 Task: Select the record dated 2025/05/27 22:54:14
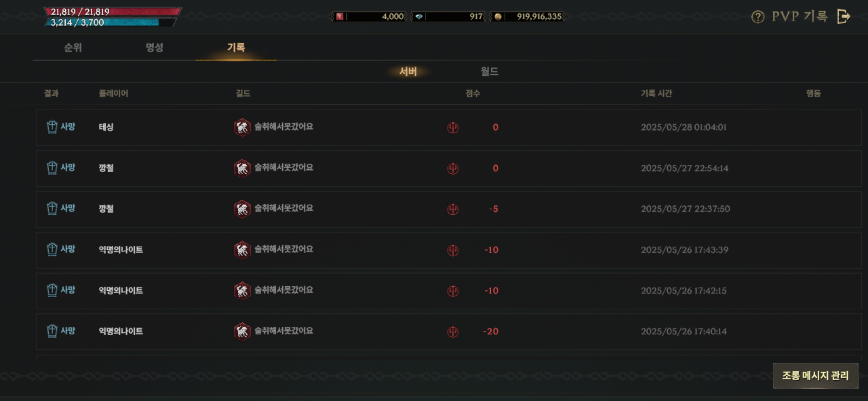(x=448, y=168)
